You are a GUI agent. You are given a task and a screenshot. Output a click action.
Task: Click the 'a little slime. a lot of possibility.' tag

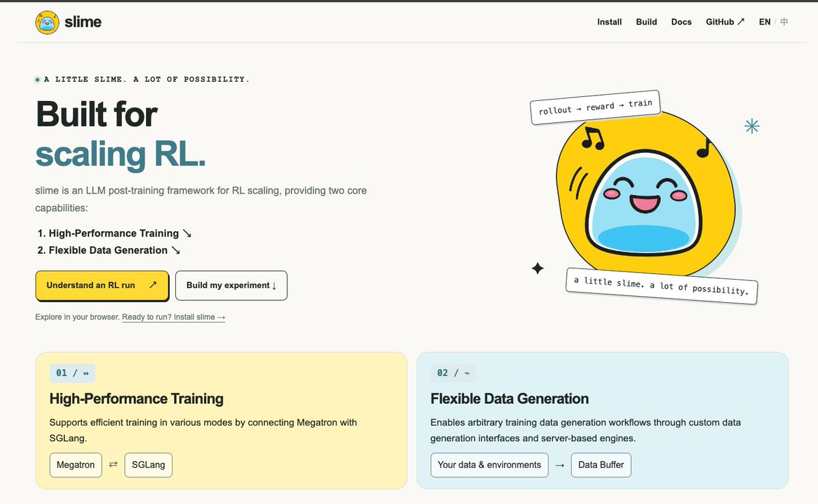click(662, 285)
